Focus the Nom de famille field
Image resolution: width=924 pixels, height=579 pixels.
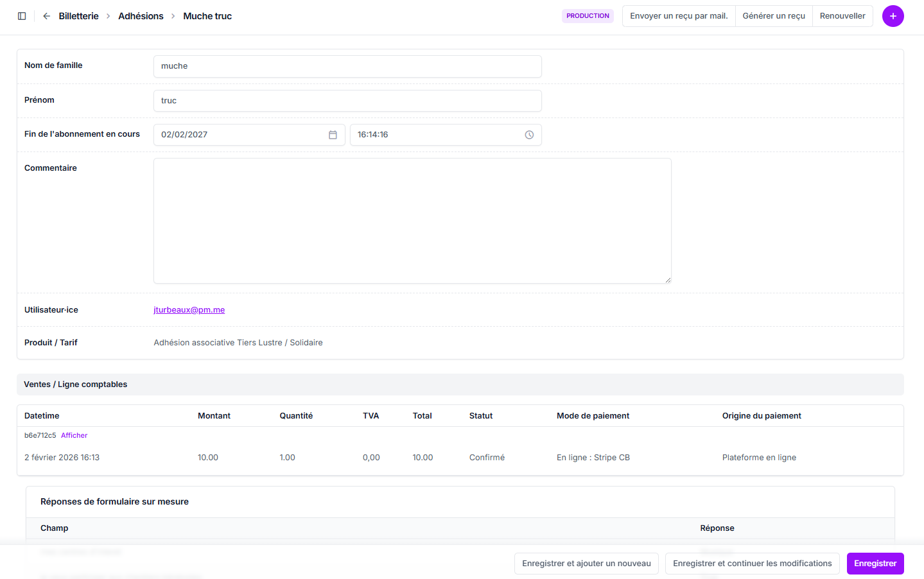click(347, 66)
